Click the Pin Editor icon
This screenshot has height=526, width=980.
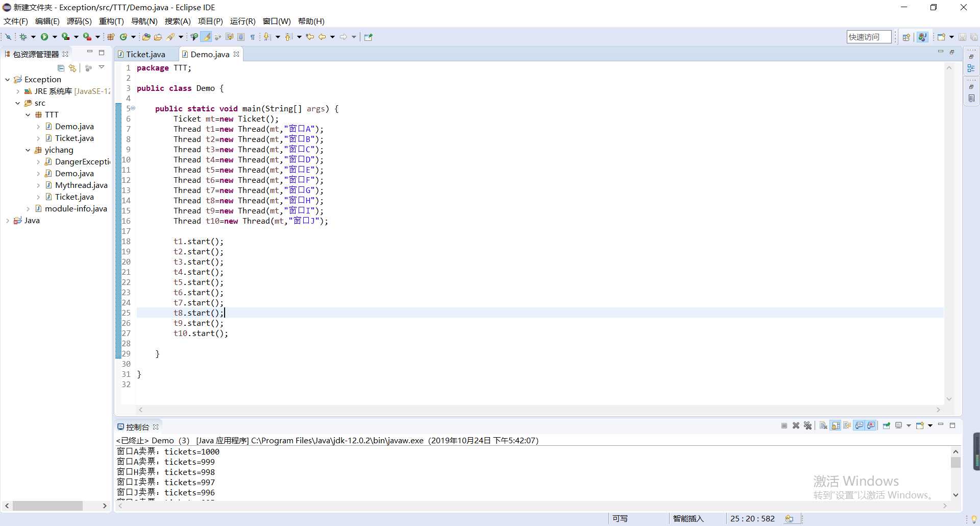click(369, 37)
